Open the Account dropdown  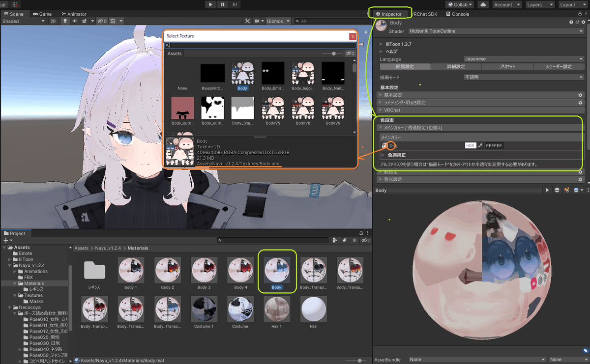coord(506,4)
